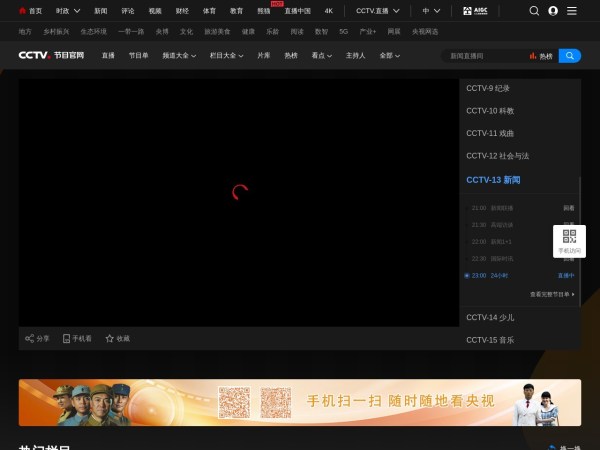The image size is (600, 450).
Task: Open the CCTV.直播 dropdown in top bar
Action: point(378,11)
